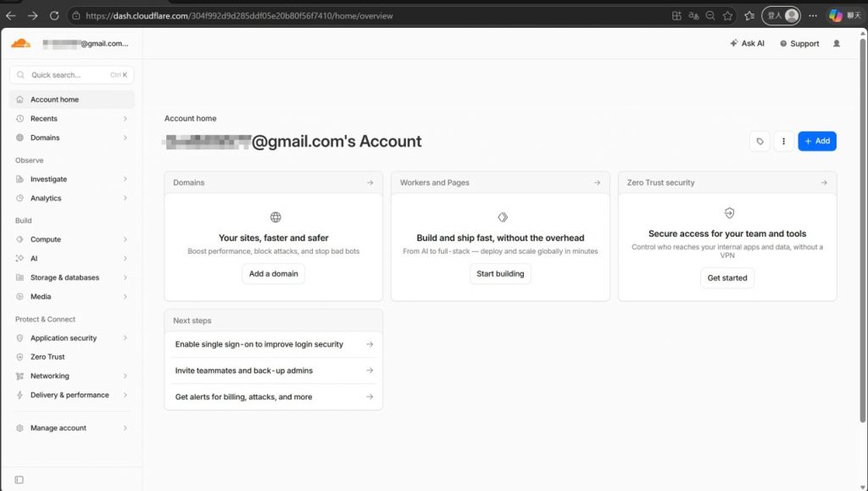Reload the page with the refresh icon

click(54, 15)
